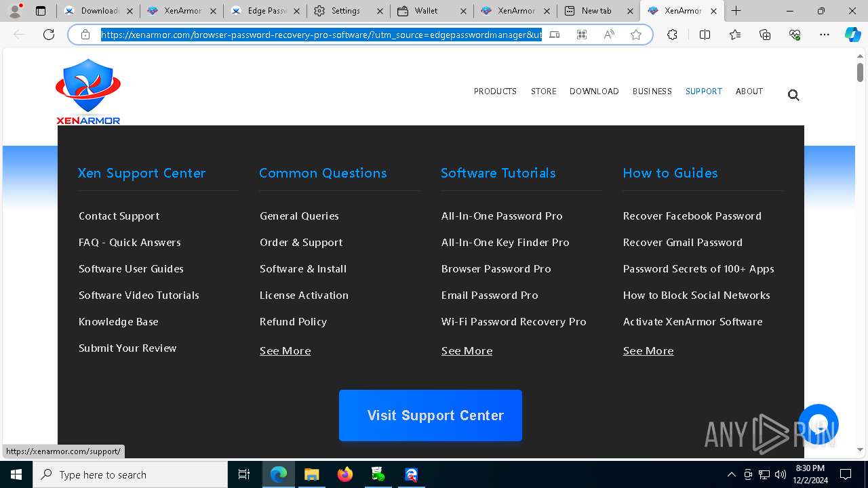Add page to favorites star icon
The image size is (868, 488).
[636, 35]
